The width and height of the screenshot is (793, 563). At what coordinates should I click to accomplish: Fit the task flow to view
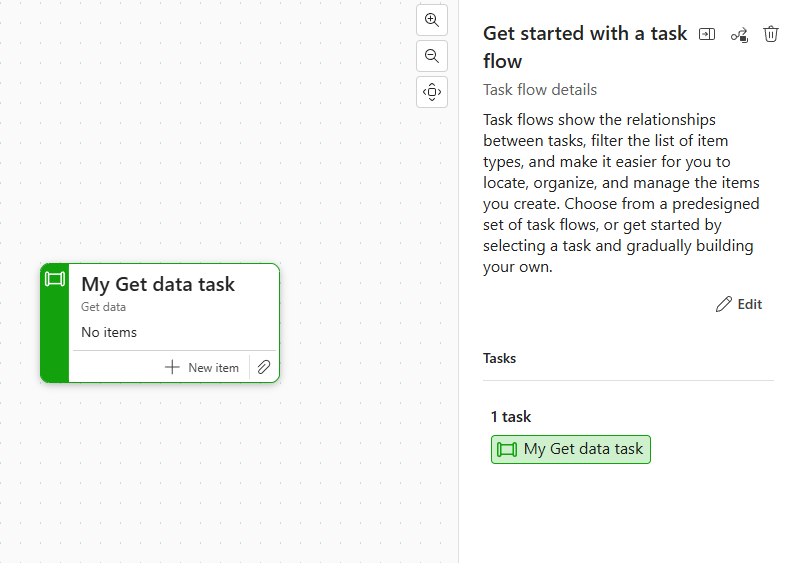[x=432, y=92]
